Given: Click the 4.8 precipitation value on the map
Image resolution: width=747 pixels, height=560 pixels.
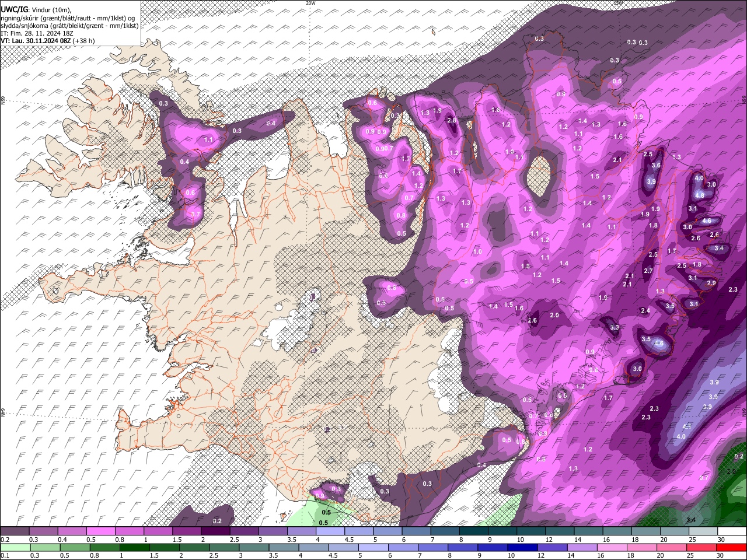Looking at the screenshot, I should tap(700, 195).
